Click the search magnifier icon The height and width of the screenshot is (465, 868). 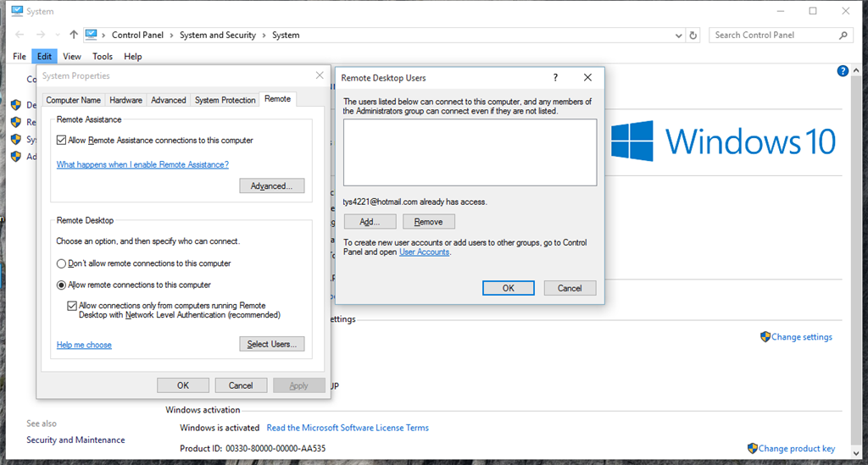pyautogui.click(x=843, y=36)
